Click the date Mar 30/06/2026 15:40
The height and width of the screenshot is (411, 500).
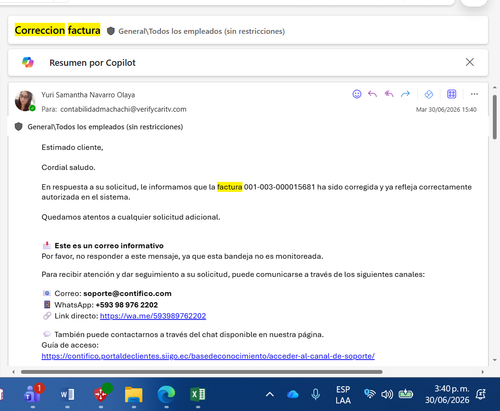tap(446, 110)
